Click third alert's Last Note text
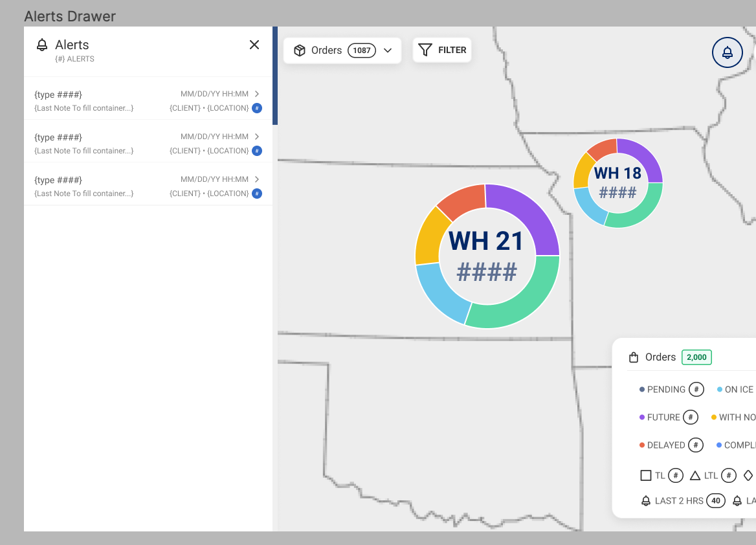The width and height of the screenshot is (756, 545). tap(84, 194)
